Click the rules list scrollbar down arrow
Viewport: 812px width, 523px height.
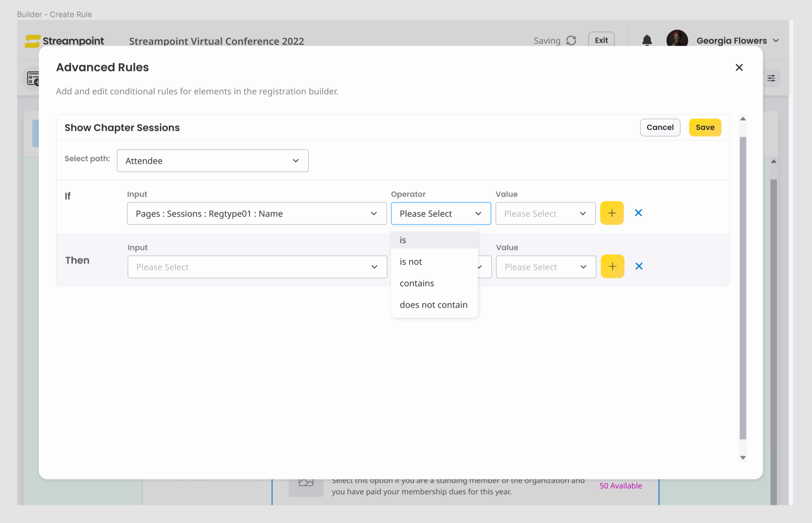click(x=743, y=458)
